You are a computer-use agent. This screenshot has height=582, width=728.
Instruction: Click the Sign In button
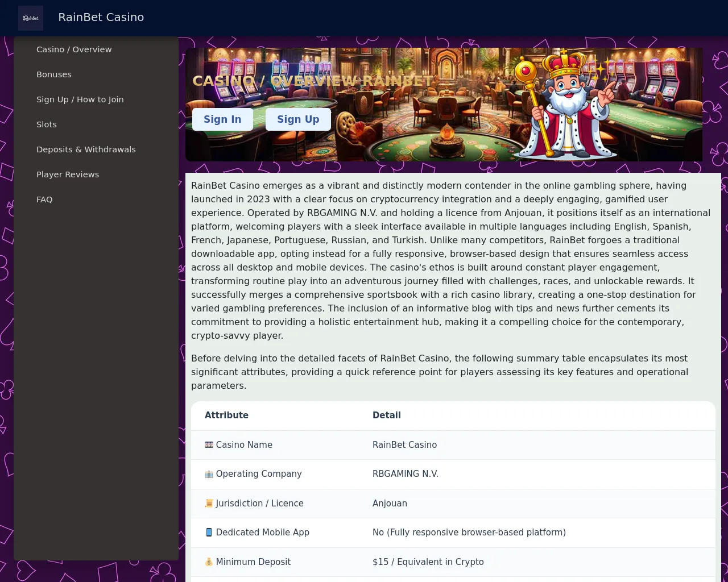[x=222, y=119]
